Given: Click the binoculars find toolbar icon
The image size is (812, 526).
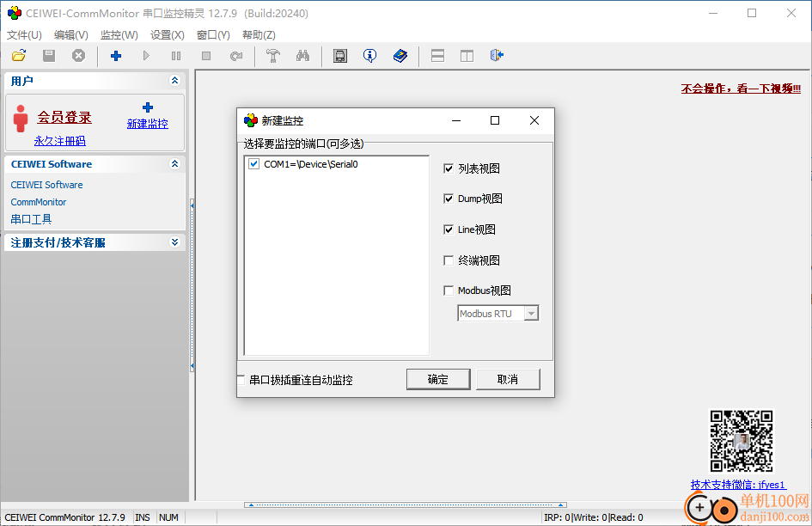Looking at the screenshot, I should [303, 56].
